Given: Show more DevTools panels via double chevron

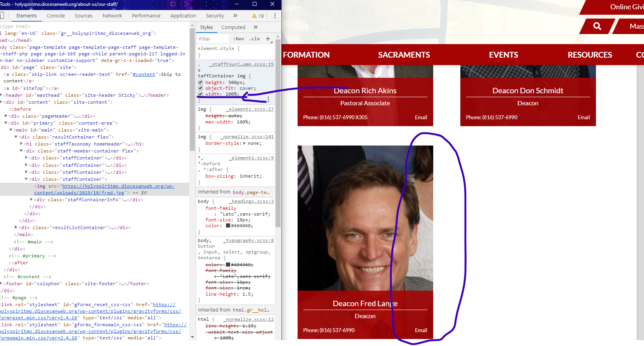Looking at the screenshot, I should click(235, 15).
